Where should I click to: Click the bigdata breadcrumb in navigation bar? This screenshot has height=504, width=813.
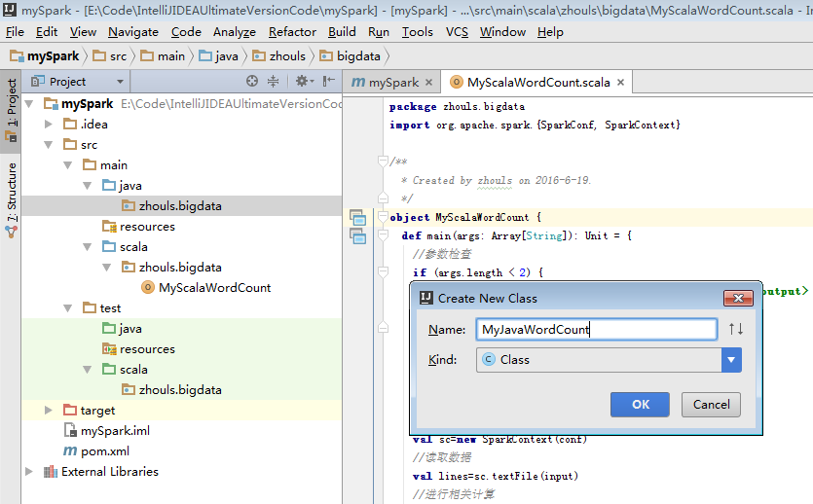[x=351, y=55]
